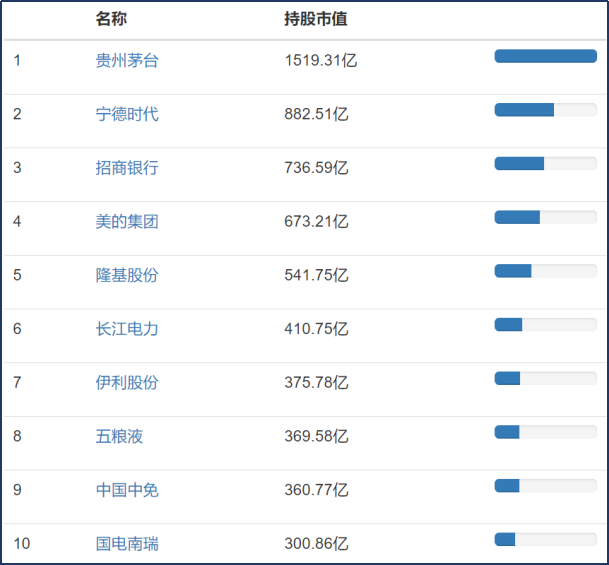This screenshot has height=565, width=609.
Task: Click the 名称 column header
Action: click(111, 19)
